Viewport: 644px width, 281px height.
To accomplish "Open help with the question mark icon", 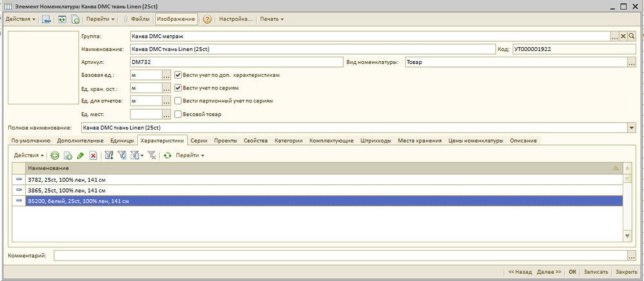I will click(x=207, y=19).
